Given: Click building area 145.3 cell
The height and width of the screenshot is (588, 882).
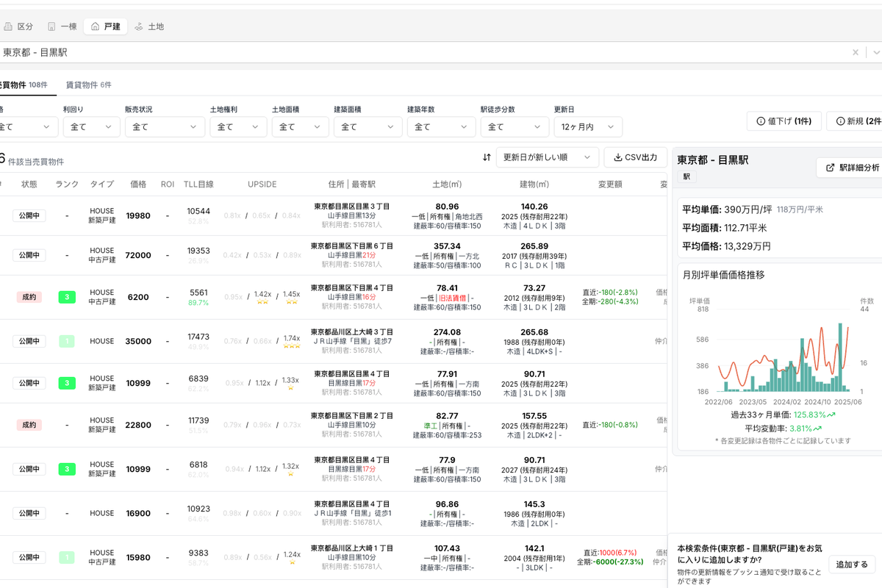Looking at the screenshot, I should point(534,504).
